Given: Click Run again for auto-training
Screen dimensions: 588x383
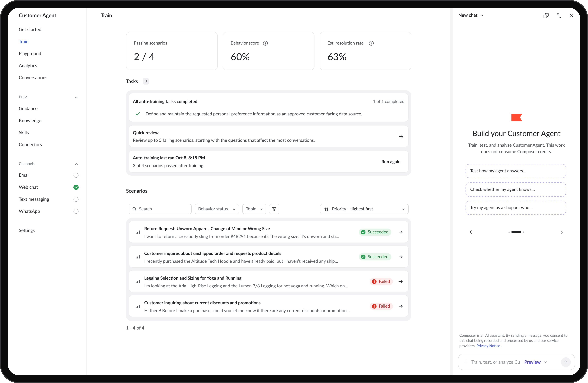Looking at the screenshot, I should 391,161.
